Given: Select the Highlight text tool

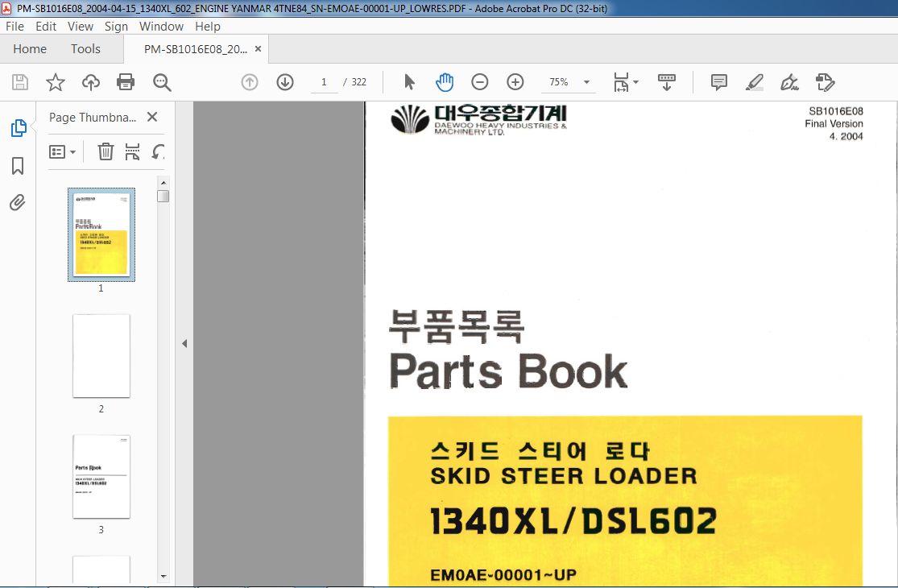Looking at the screenshot, I should coord(755,82).
